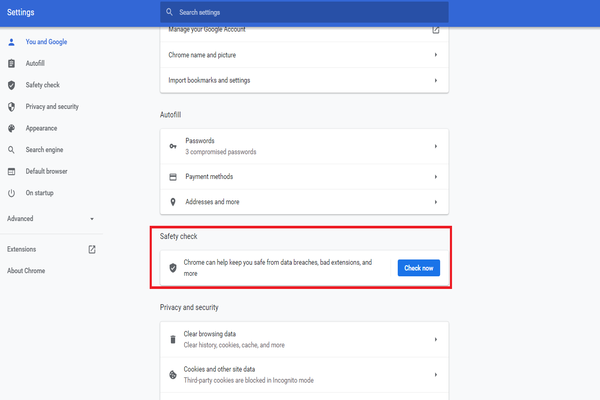Select the Autofill clipboard icon in sidebar
This screenshot has width=600, height=400.
pos(11,64)
